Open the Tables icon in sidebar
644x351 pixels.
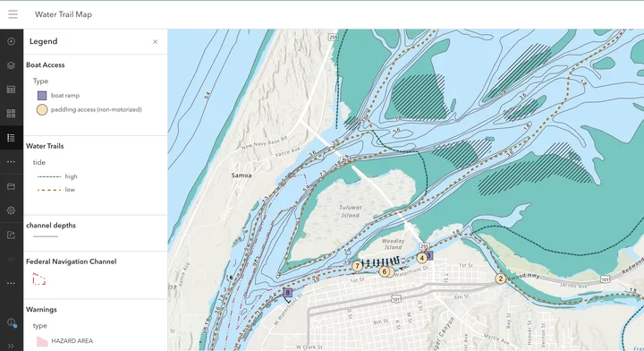point(11,90)
